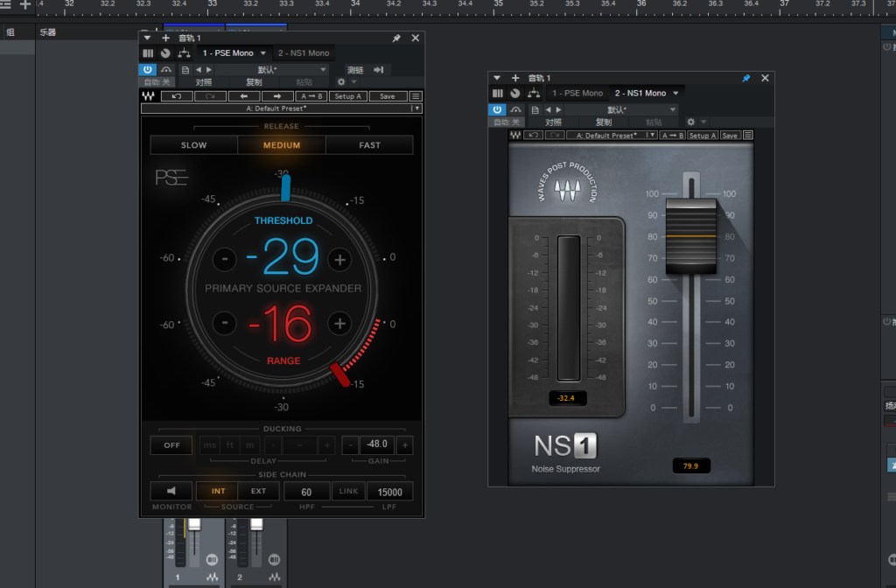896x588 pixels.
Task: Select the speaker Monitor icon in PSE
Action: point(171,491)
